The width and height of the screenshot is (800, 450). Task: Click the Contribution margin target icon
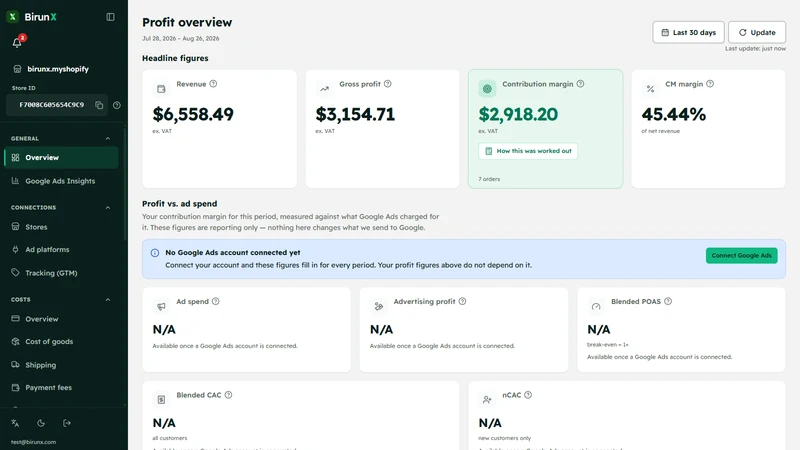click(x=487, y=89)
